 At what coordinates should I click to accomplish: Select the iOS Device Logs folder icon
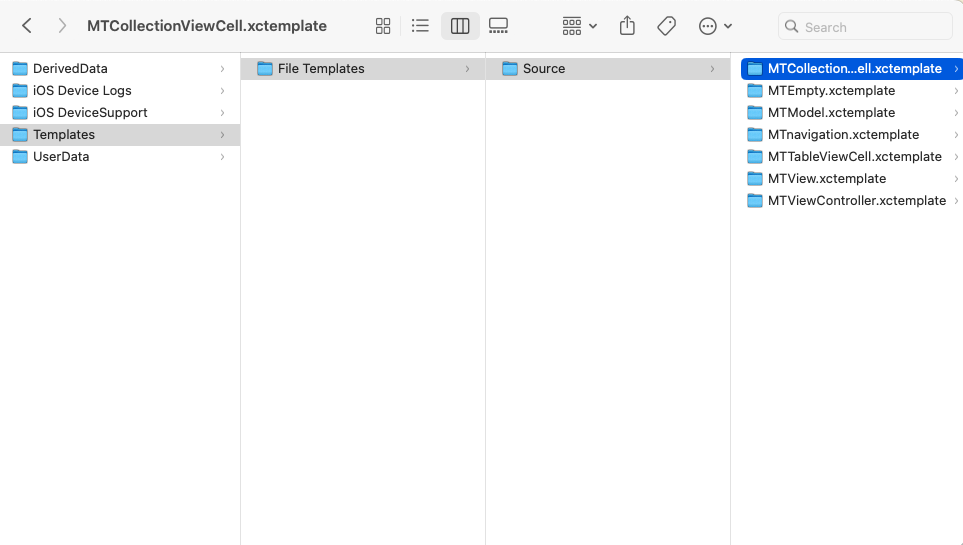(20, 90)
